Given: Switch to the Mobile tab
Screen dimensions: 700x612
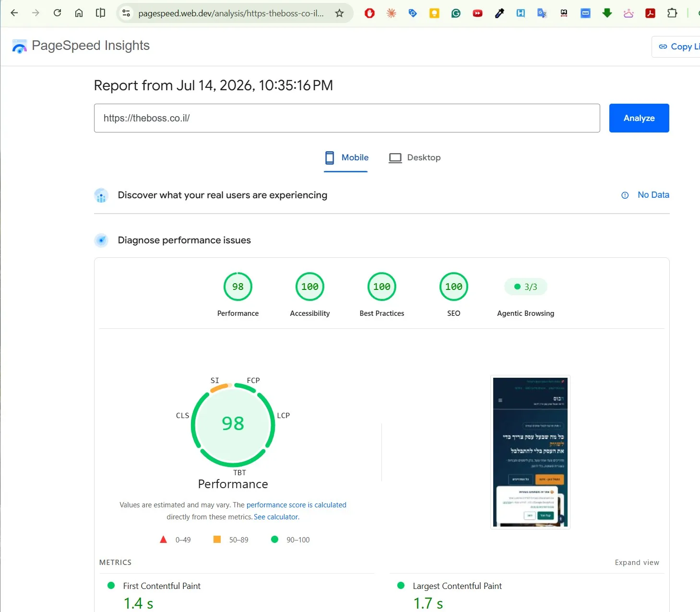Looking at the screenshot, I should [346, 158].
